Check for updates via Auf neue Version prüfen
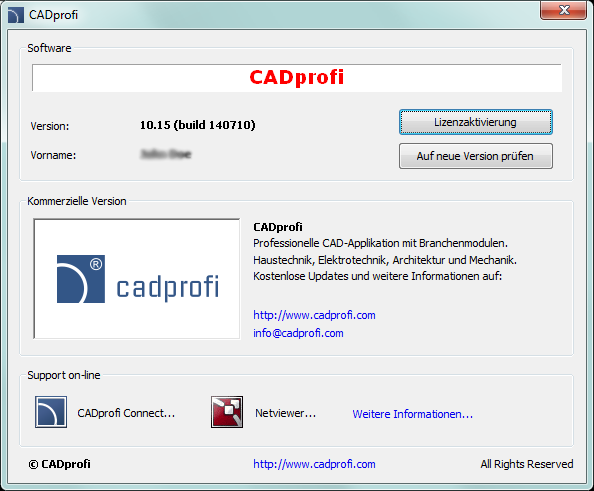Image resolution: width=594 pixels, height=491 pixels. point(475,156)
